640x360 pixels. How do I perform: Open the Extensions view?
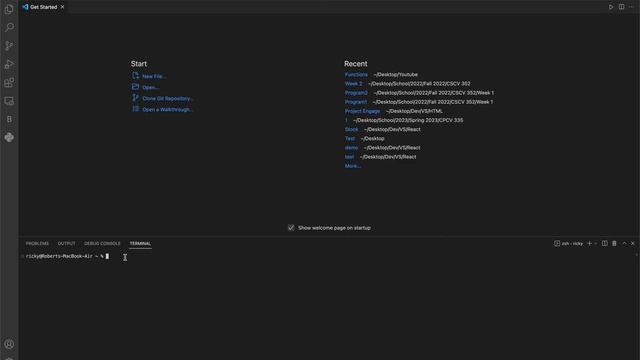[x=9, y=82]
